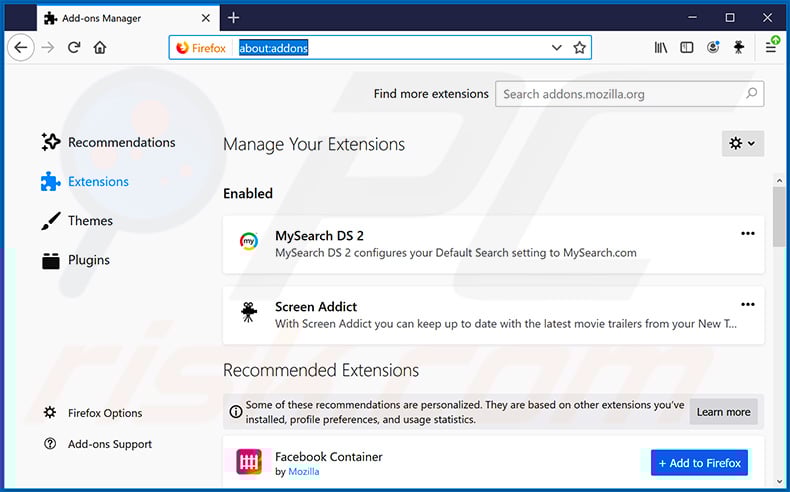Click the Learn more button
Viewport: 790px width, 492px height.
tap(723, 412)
